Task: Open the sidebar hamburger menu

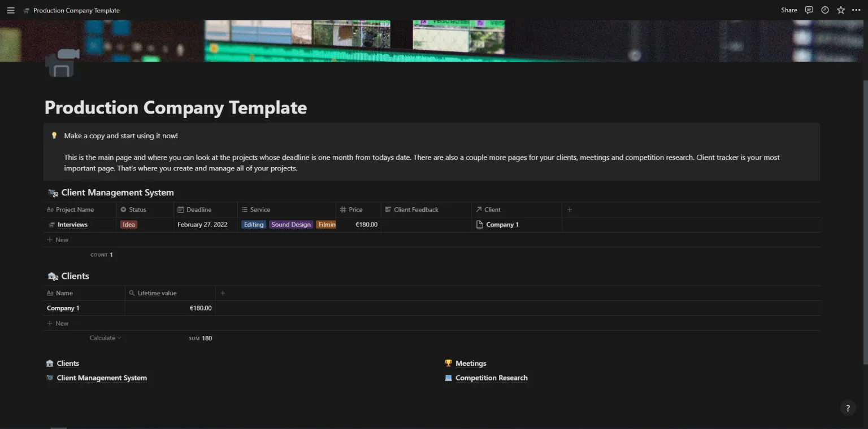Action: click(10, 10)
